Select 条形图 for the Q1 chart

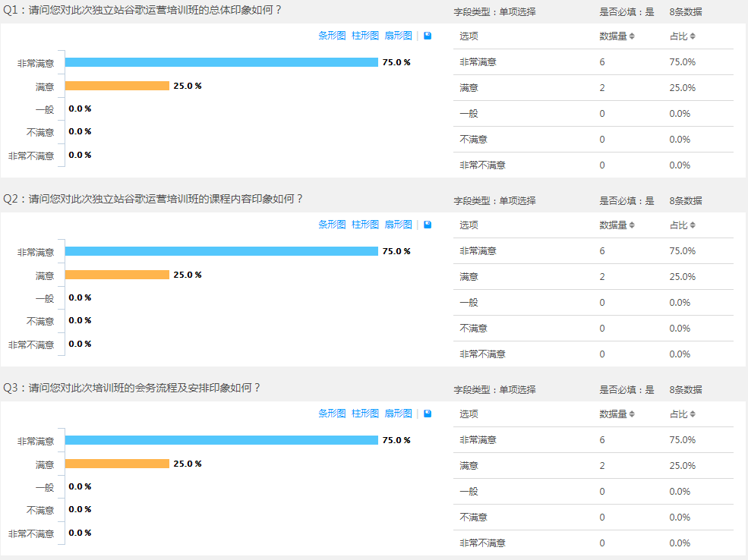pos(332,36)
